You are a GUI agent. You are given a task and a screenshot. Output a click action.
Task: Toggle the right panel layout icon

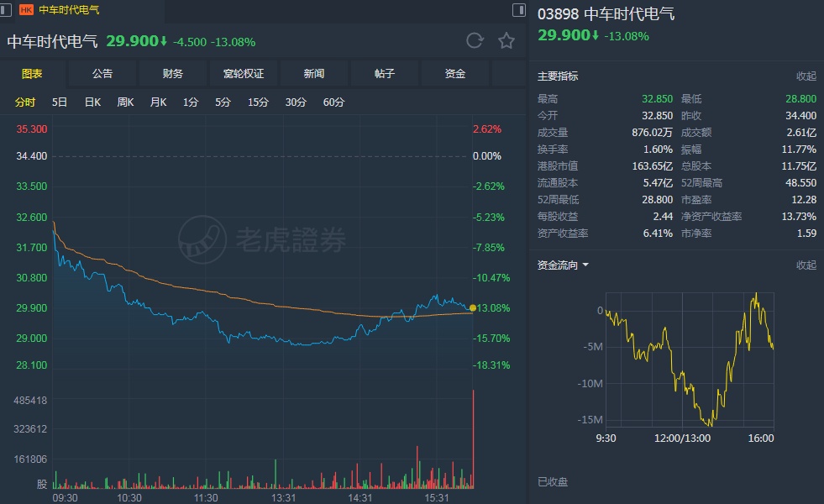519,10
